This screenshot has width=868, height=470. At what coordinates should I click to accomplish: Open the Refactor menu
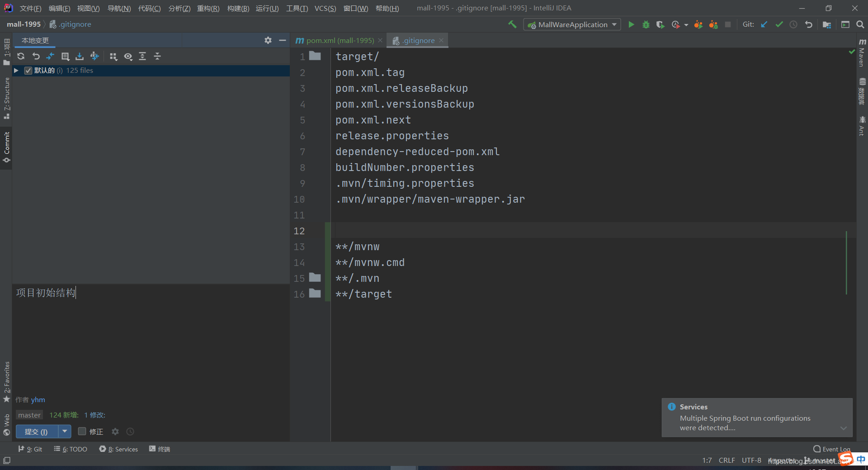(x=208, y=8)
